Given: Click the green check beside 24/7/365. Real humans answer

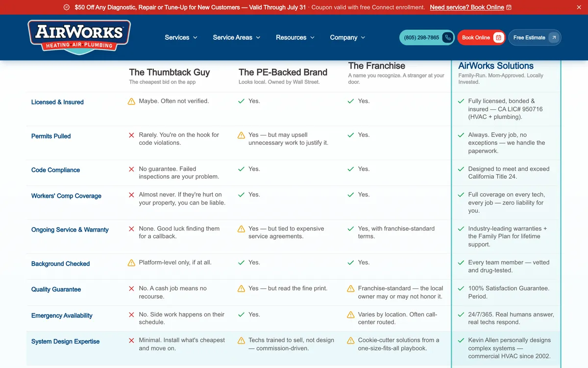Looking at the screenshot, I should point(461,315).
